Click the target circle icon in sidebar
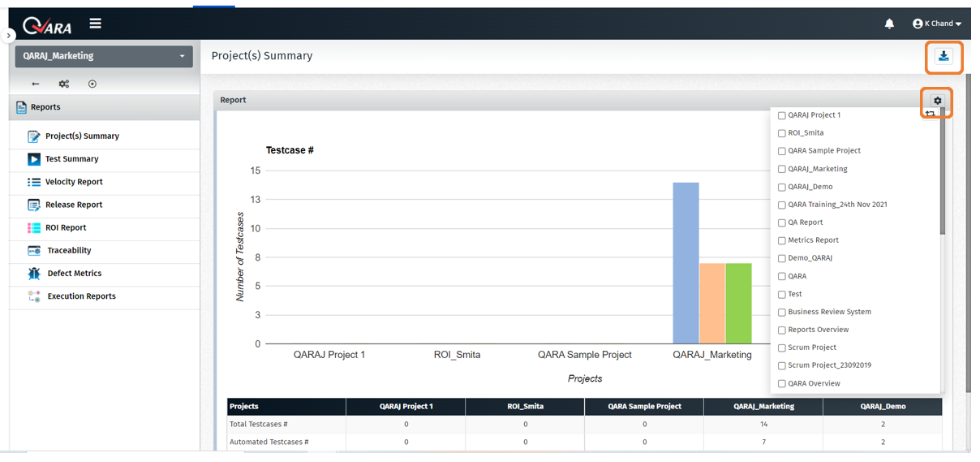This screenshot has width=980, height=462. 92,84
